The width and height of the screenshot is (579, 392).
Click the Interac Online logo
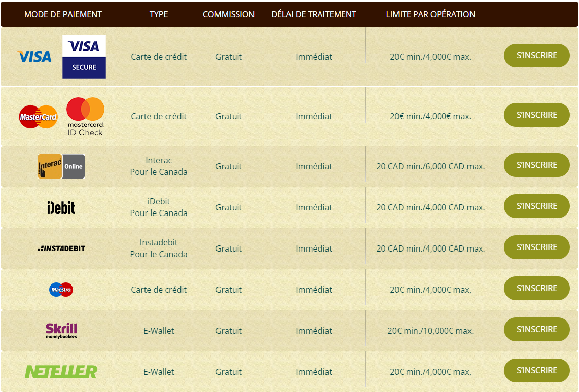click(61, 166)
